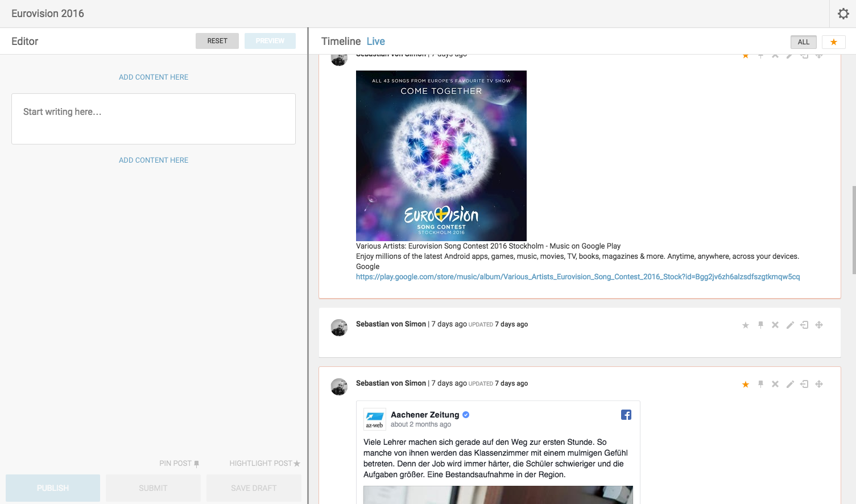Focus the 'Start writing here...' text area
Screen dimensions: 856x504
(154, 119)
